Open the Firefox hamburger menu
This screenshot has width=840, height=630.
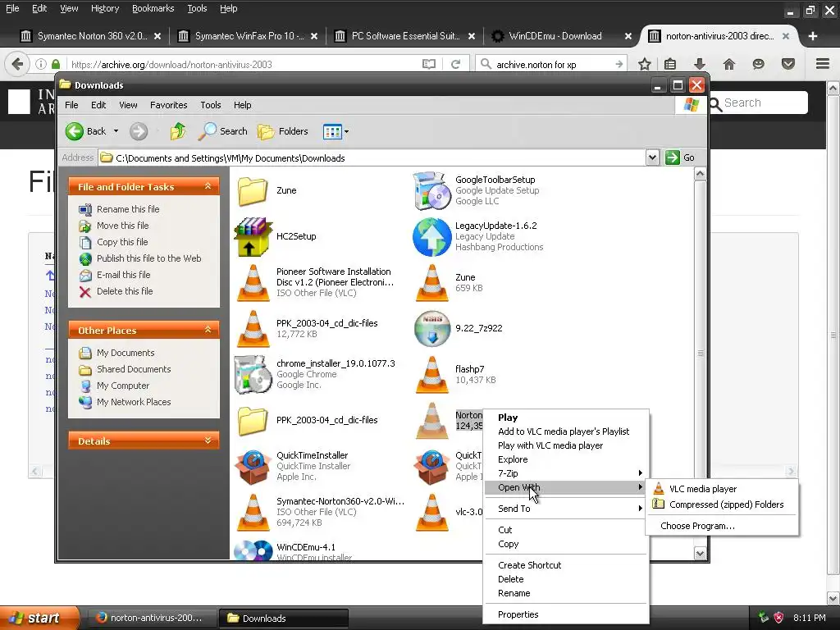[823, 64]
